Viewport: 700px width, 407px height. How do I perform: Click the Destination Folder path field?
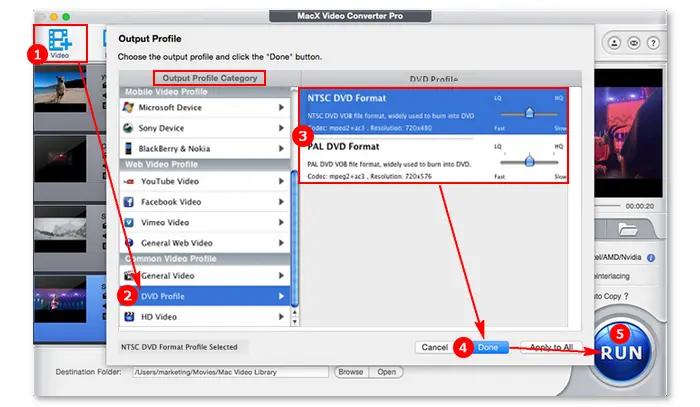[x=230, y=372]
